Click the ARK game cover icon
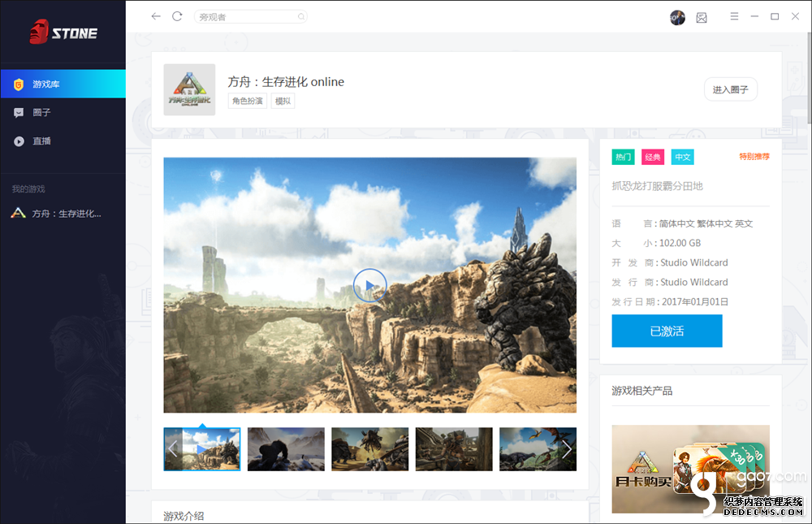The height and width of the screenshot is (524, 812). point(189,89)
